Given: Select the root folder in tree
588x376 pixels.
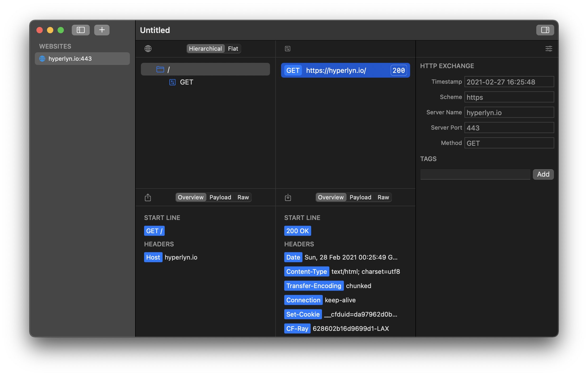Looking at the screenshot, I should click(x=205, y=69).
